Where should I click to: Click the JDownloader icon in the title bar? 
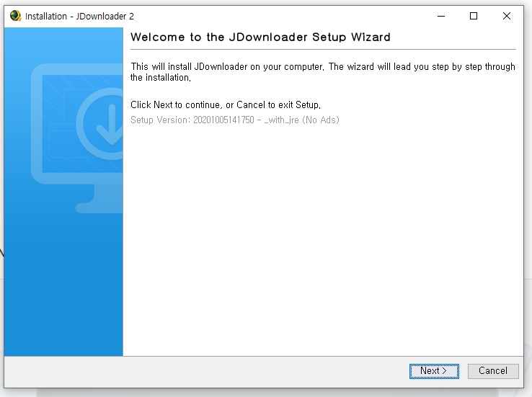16,16
